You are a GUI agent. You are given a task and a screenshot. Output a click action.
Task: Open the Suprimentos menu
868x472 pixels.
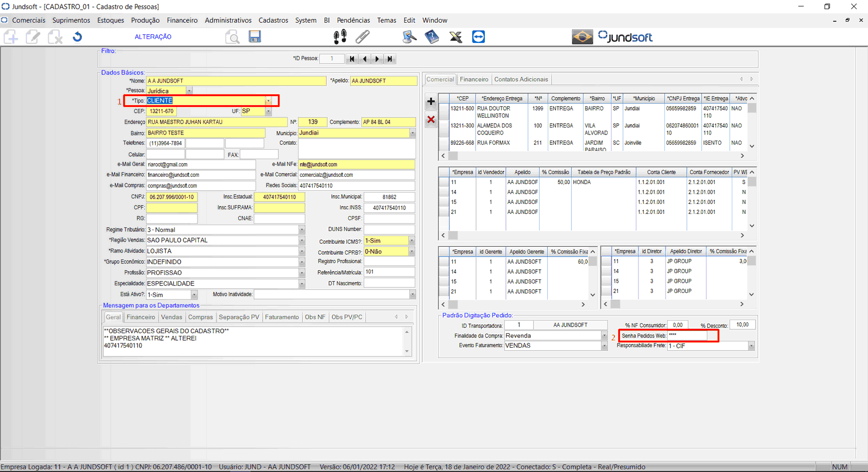tap(71, 20)
